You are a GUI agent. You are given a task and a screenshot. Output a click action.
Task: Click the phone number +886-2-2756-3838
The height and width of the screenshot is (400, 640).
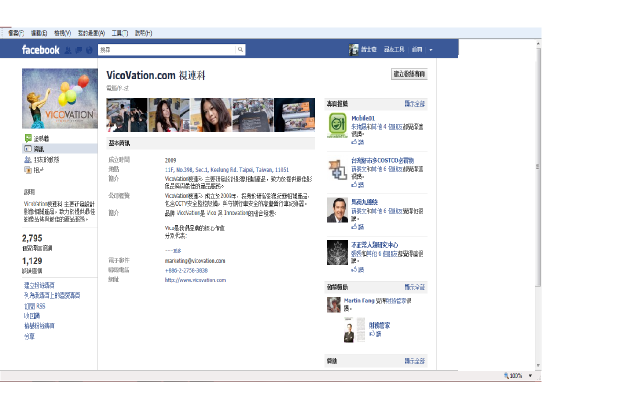(x=186, y=270)
